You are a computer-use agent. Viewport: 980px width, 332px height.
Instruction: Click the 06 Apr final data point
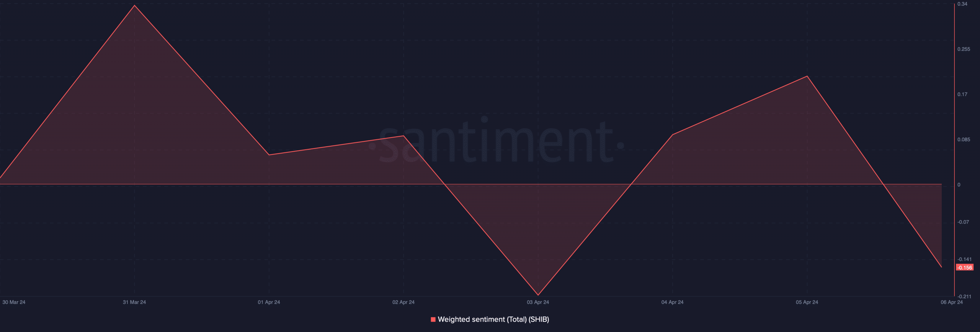tap(941, 267)
